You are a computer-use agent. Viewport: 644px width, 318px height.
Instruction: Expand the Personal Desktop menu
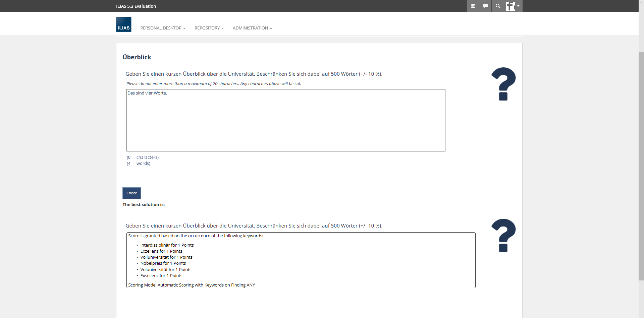point(163,28)
